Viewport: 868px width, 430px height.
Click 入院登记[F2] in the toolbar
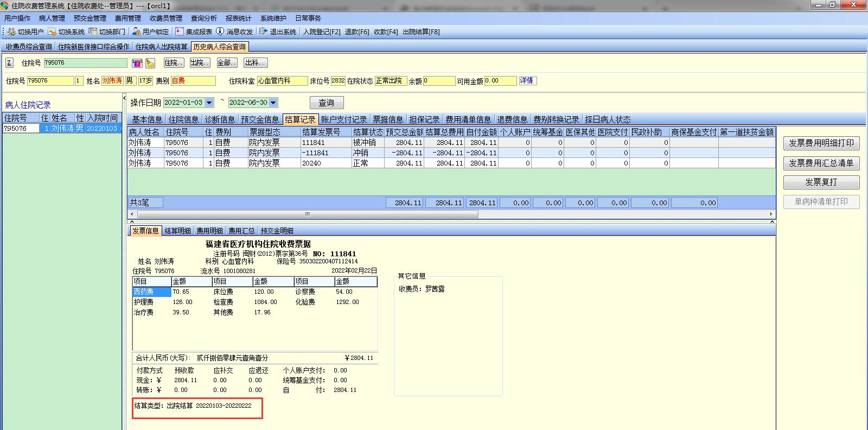(x=322, y=31)
